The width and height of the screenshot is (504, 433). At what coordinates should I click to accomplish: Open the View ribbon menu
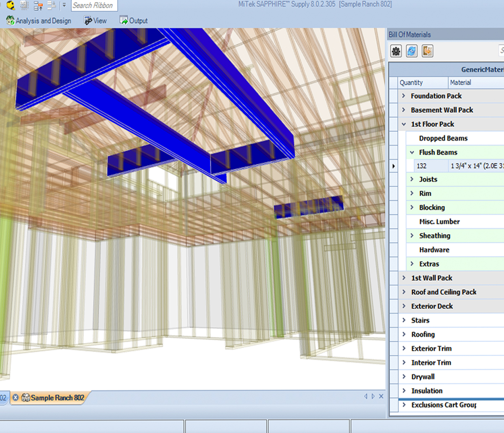tap(95, 20)
